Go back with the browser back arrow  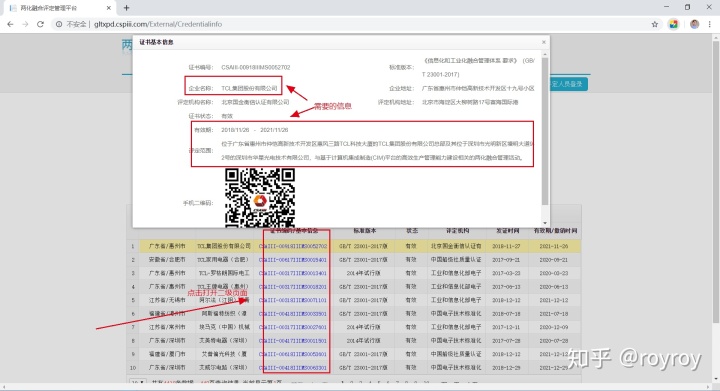(10, 24)
